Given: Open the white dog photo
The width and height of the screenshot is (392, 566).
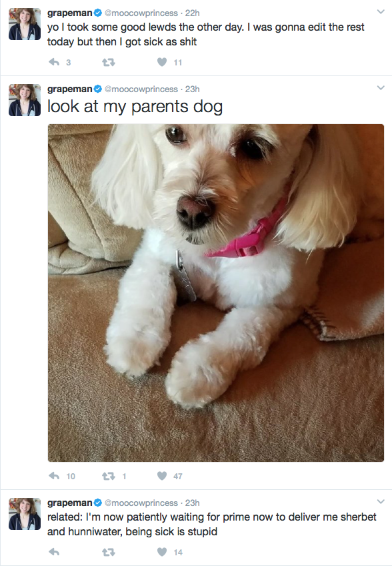Looking at the screenshot, I should [x=215, y=293].
